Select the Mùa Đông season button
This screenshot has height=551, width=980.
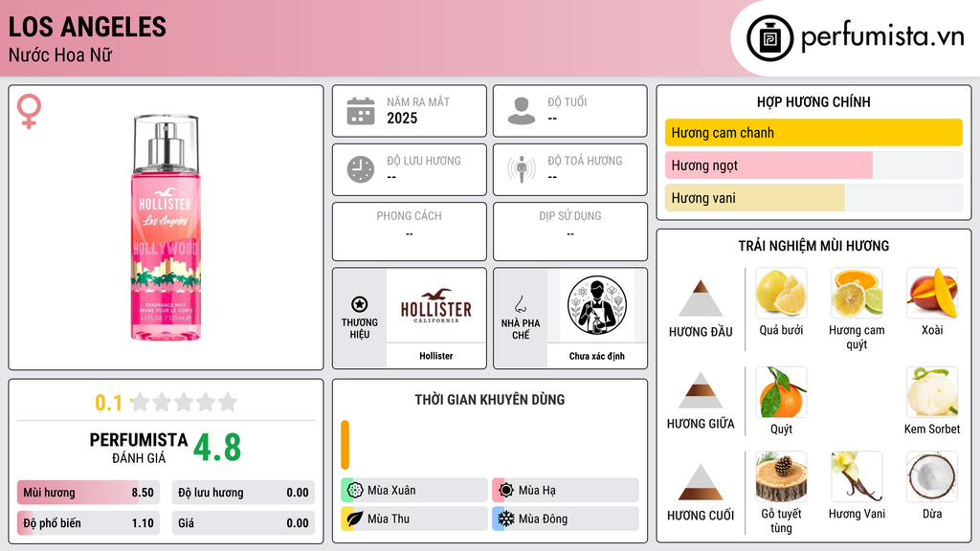click(566, 518)
